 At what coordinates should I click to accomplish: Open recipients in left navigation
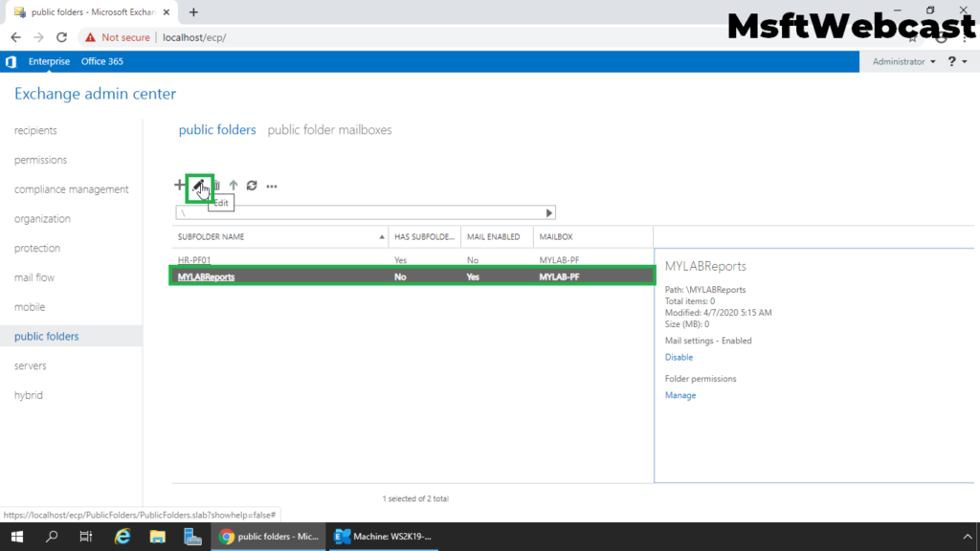click(35, 130)
